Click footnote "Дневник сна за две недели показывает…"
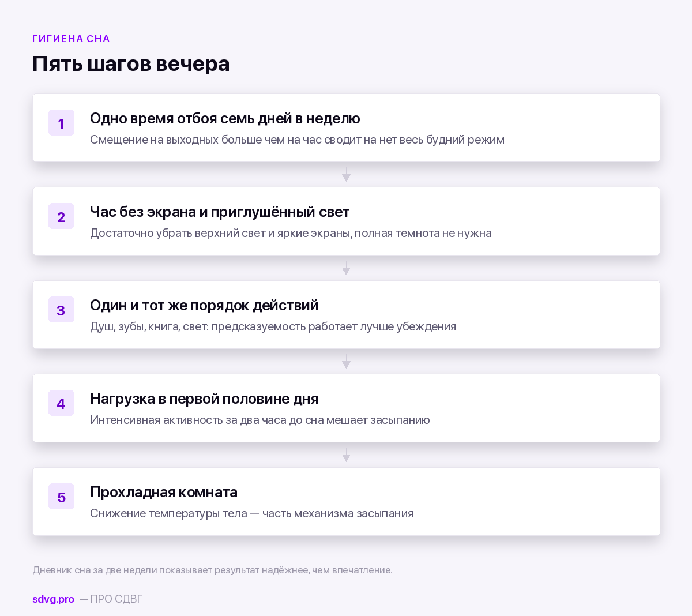Image resolution: width=692 pixels, height=616 pixels. click(212, 570)
